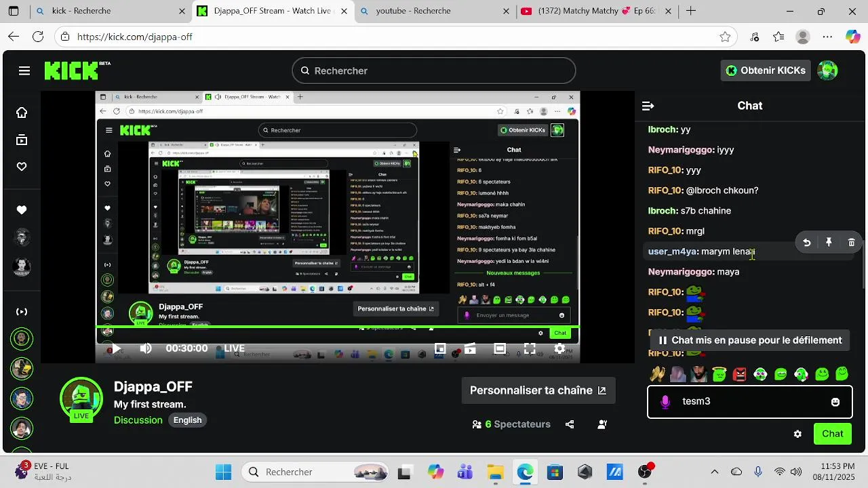Toggle picture-in-picture mode
The height and width of the screenshot is (488, 868).
[x=440, y=348]
